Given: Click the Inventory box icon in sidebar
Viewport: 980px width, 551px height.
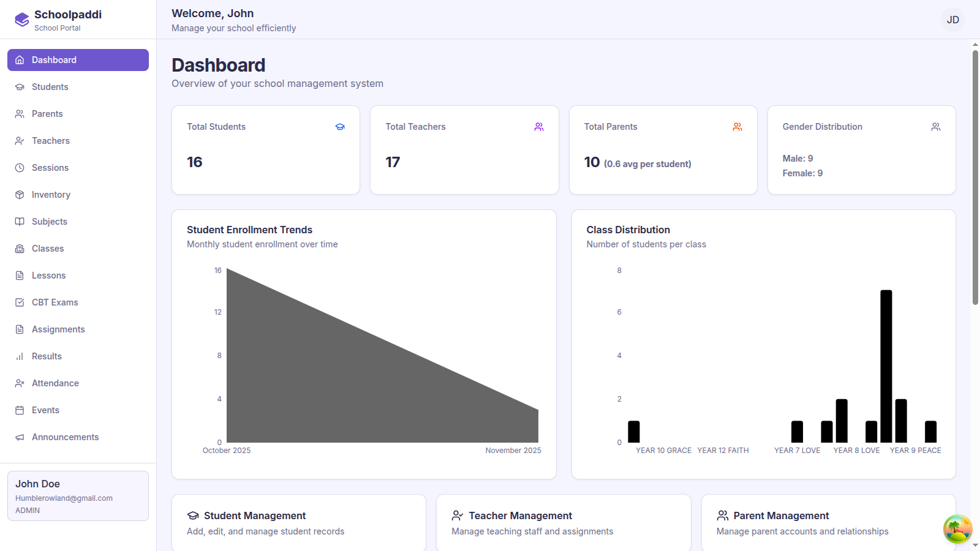Looking at the screenshot, I should click(20, 195).
